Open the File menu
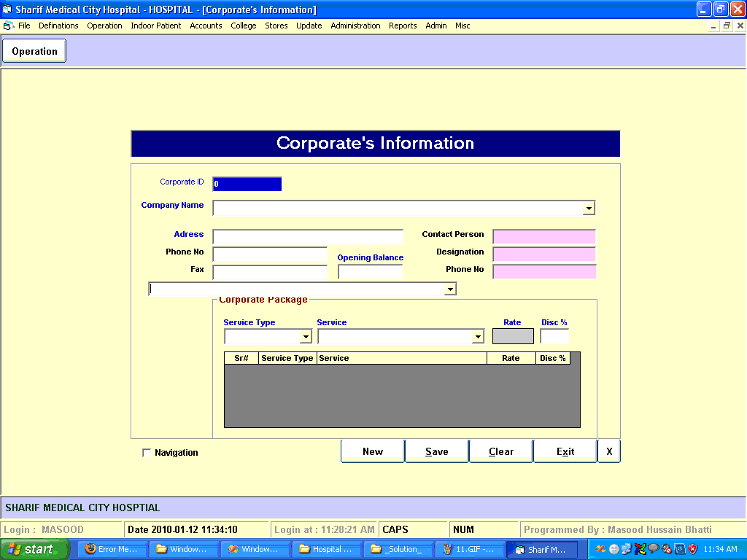This screenshot has height=560, width=747. (24, 26)
